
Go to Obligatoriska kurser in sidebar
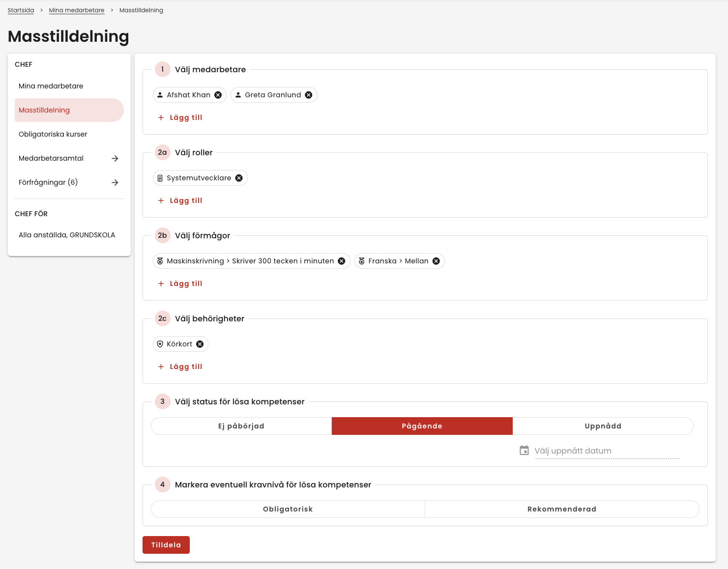53,134
